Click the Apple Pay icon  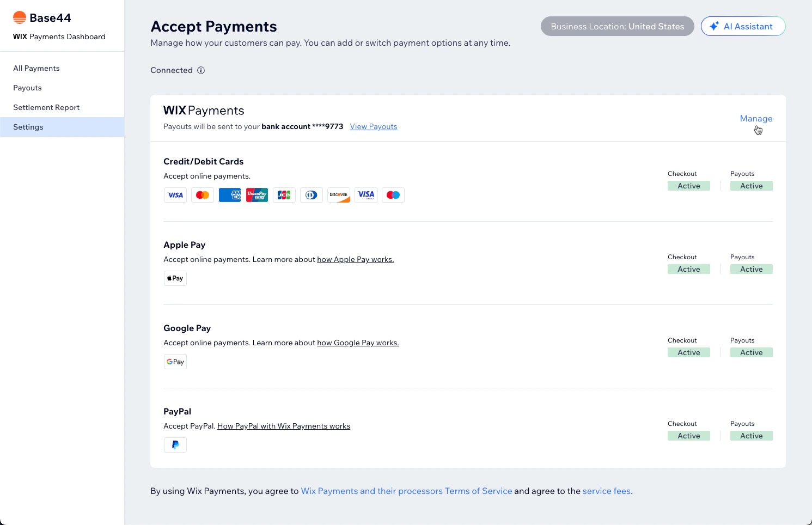point(175,278)
